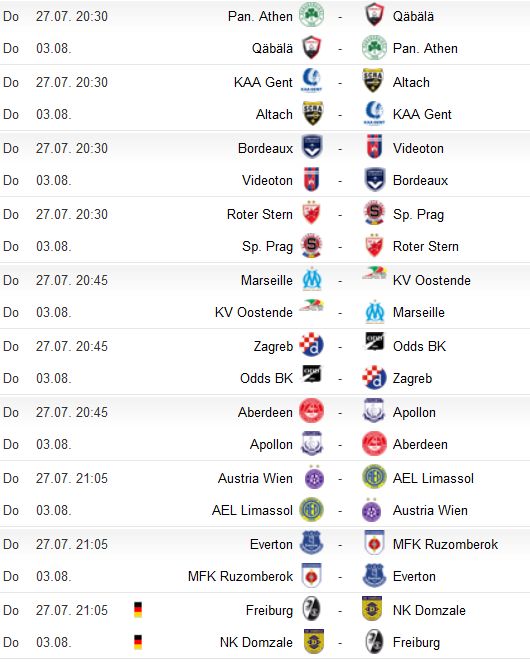The image size is (530, 662).
Task: Click the German flag in the Freiburg 27.07. row
Action: pyautogui.click(x=138, y=610)
